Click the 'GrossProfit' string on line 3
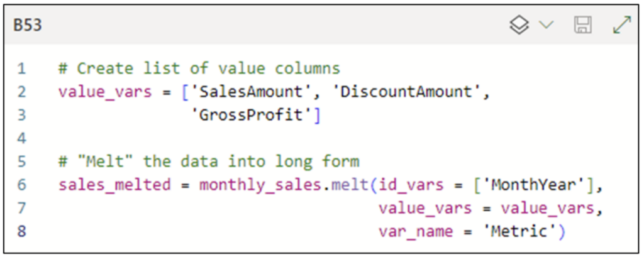Screen dimensions: 644x257 point(251,116)
